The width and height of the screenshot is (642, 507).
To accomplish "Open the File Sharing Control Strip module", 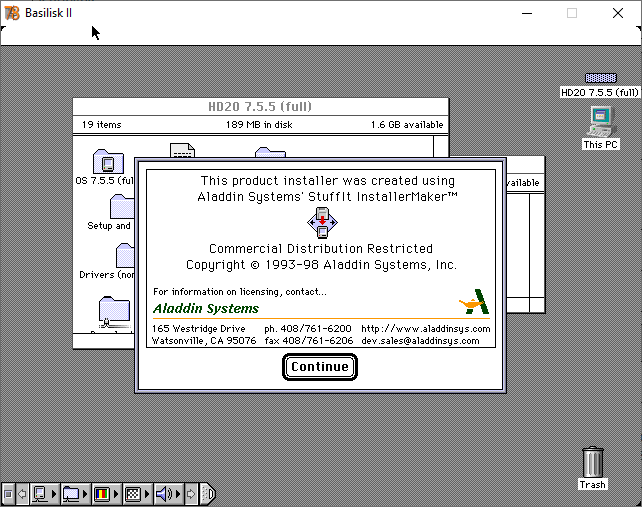I will [x=71, y=494].
